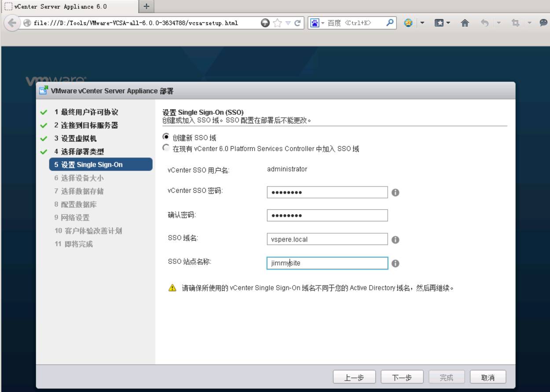Open dropdown beside the crop icon

click(529, 23)
